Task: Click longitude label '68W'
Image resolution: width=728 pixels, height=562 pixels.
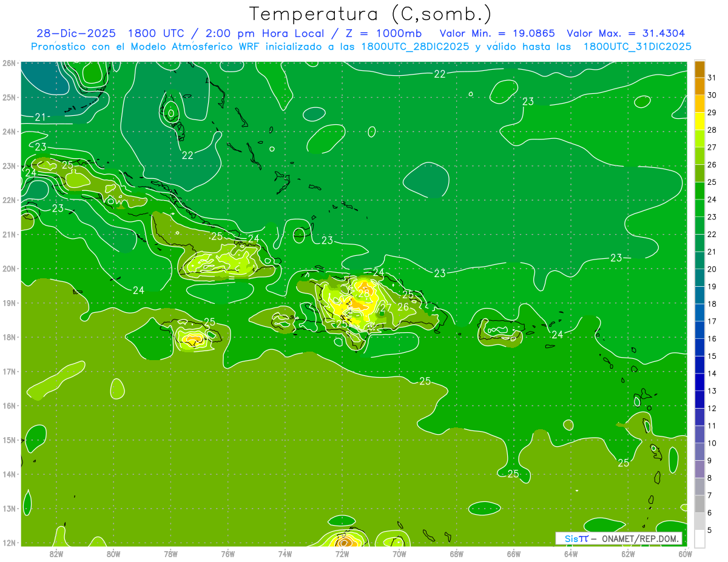Action: tap(457, 554)
